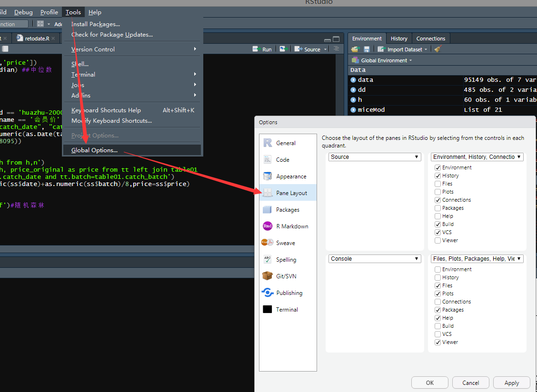Select the retodate.R editor tab
This screenshot has height=392, width=537.
pos(36,39)
